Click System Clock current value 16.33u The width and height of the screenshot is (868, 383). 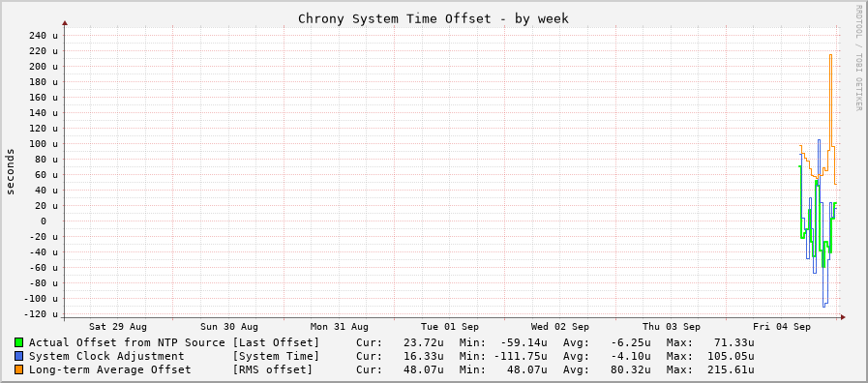[424, 356]
